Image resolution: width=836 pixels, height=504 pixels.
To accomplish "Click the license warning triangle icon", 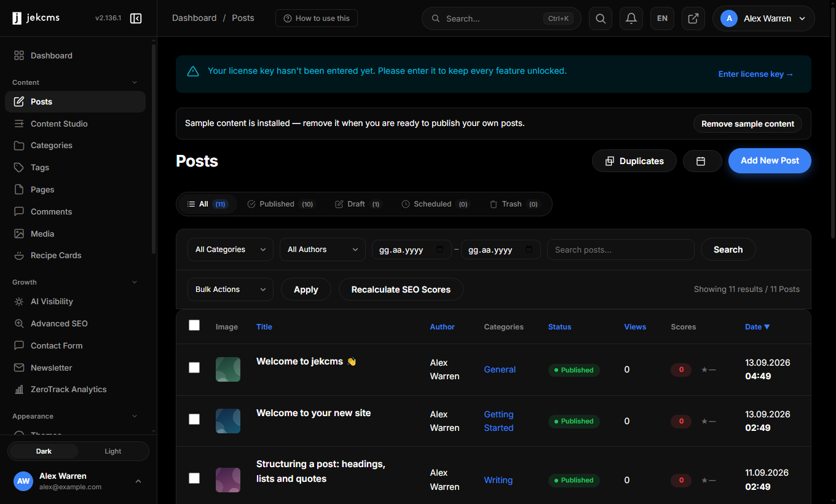I will coord(193,71).
